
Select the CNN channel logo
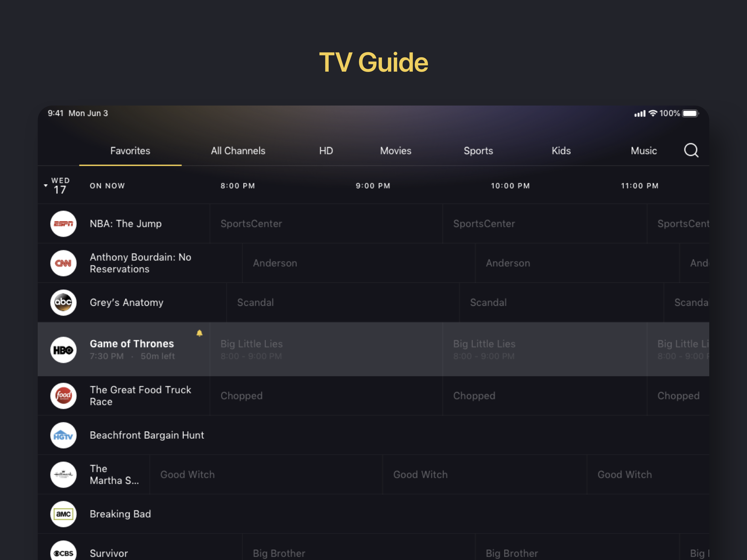point(63,263)
